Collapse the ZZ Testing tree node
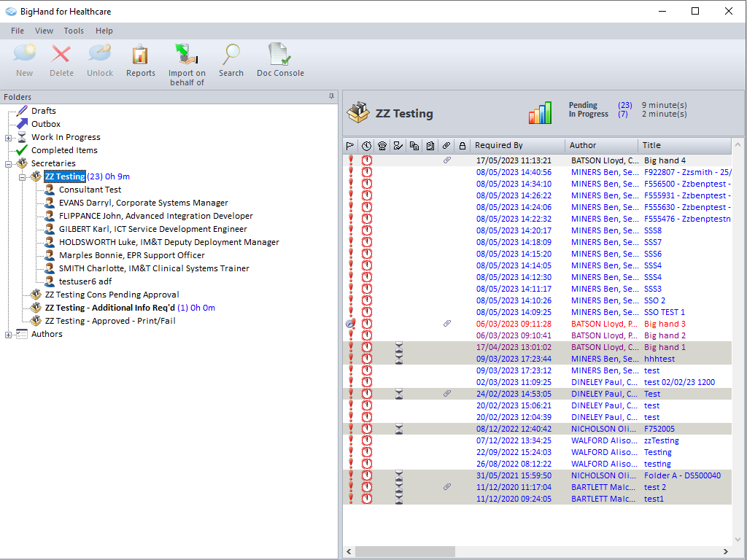This screenshot has width=747, height=560. 22,177
